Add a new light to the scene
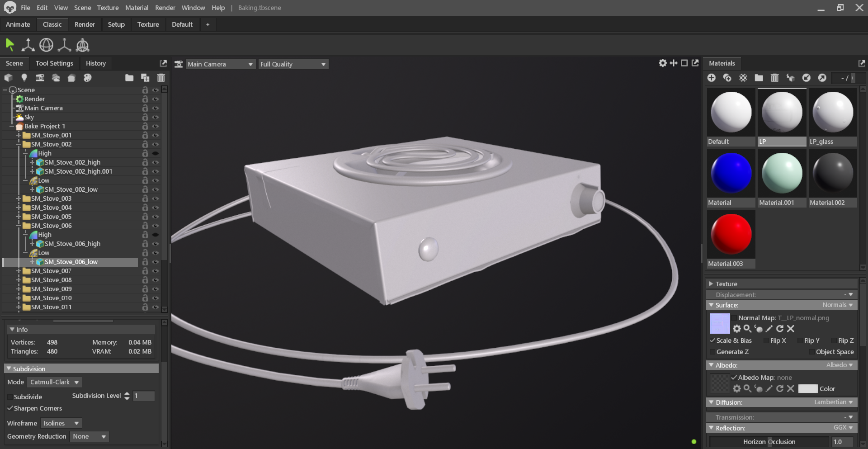 [24, 78]
